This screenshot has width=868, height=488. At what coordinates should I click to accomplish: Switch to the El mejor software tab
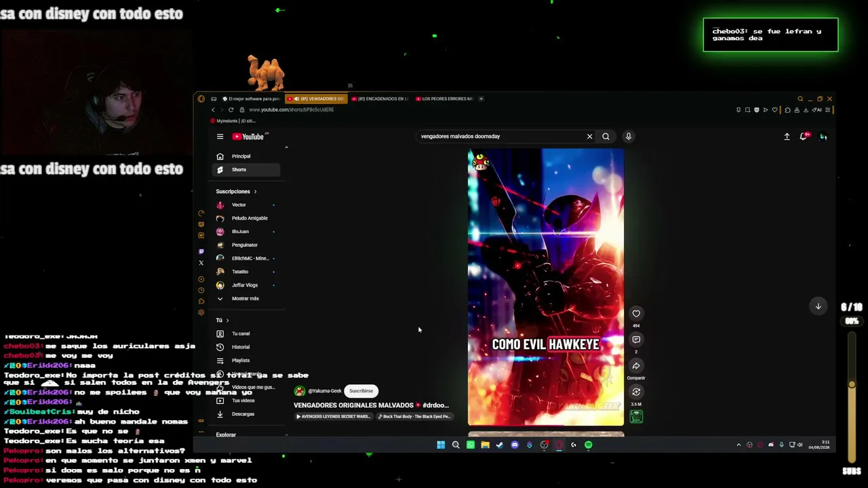[x=251, y=99]
